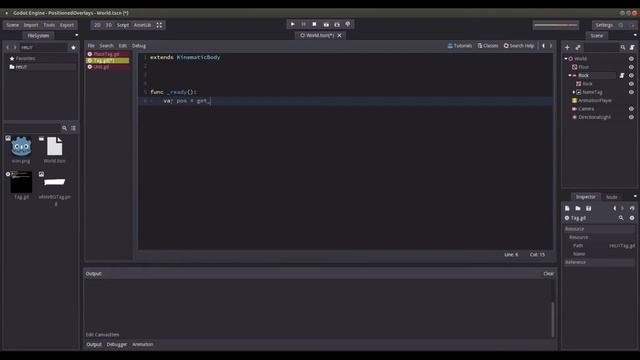The width and height of the screenshot is (640, 360).
Task: Click the Play project button
Action: point(292,24)
